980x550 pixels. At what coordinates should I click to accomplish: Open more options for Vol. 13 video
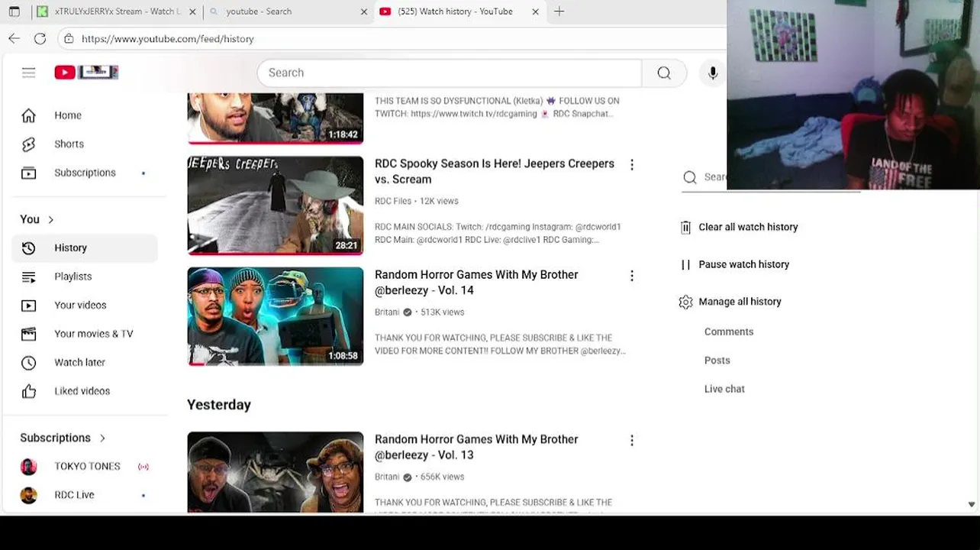click(x=632, y=441)
